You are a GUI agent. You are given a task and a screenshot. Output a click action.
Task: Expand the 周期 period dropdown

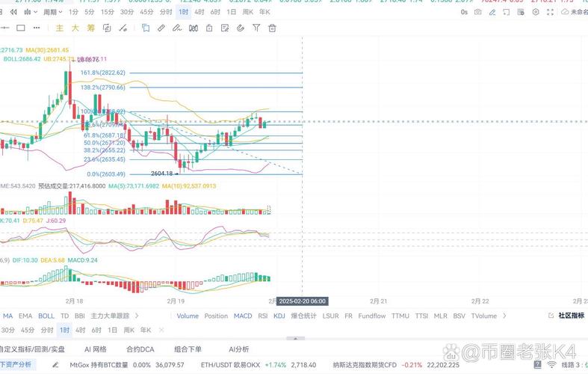[52, 12]
